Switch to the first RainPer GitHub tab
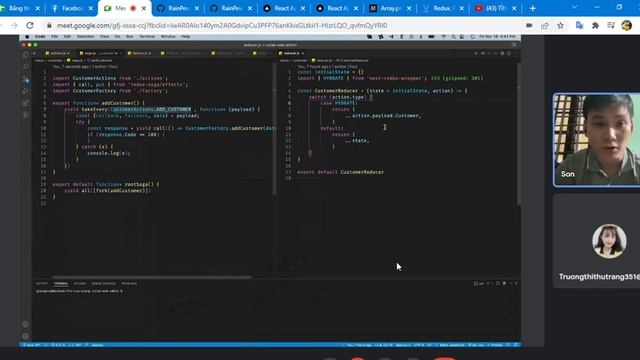Image resolution: width=640 pixels, height=360 pixels. click(x=178, y=8)
